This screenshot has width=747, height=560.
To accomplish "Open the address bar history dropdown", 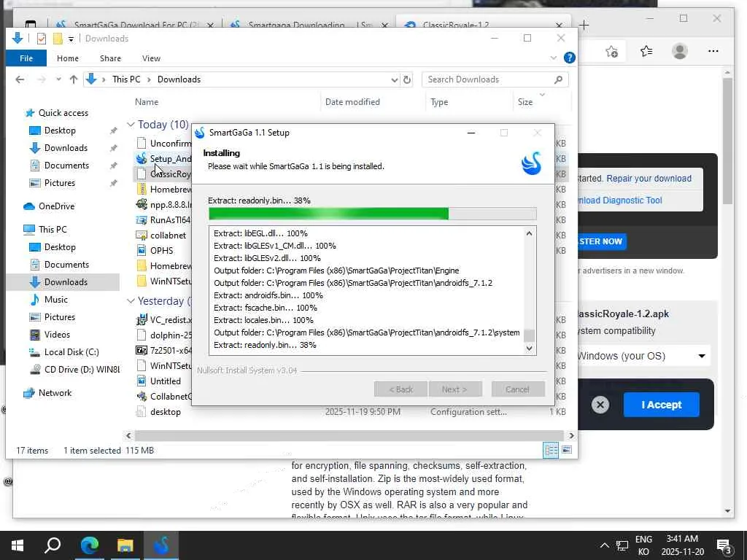I will pyautogui.click(x=395, y=80).
